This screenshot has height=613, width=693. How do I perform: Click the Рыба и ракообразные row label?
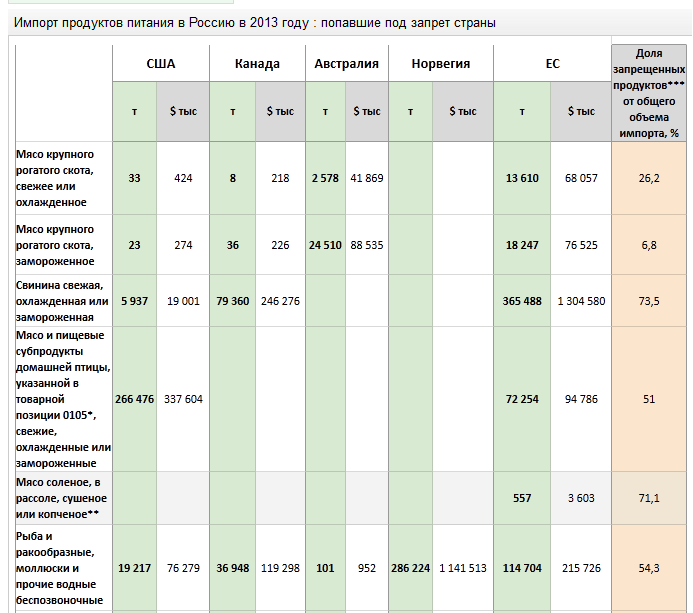pos(60,568)
